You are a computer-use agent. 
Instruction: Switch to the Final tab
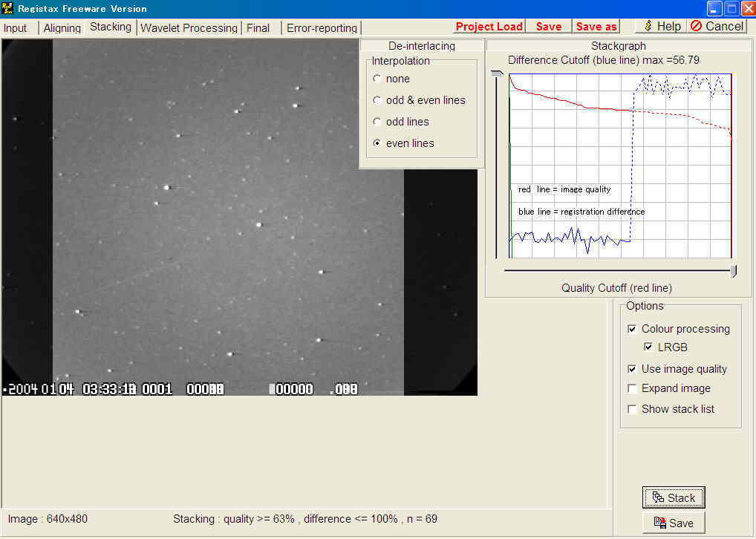point(258,28)
